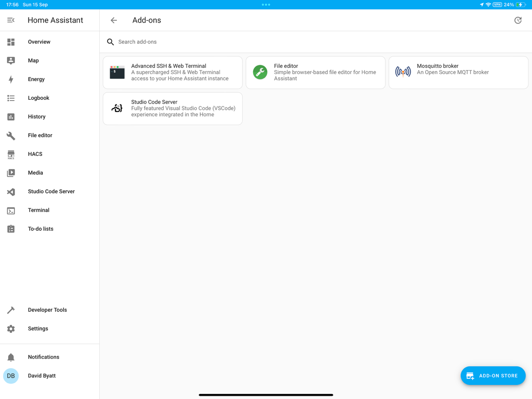Click 'Simple browser-based file editor' description
This screenshot has height=399, width=532.
pos(325,75)
